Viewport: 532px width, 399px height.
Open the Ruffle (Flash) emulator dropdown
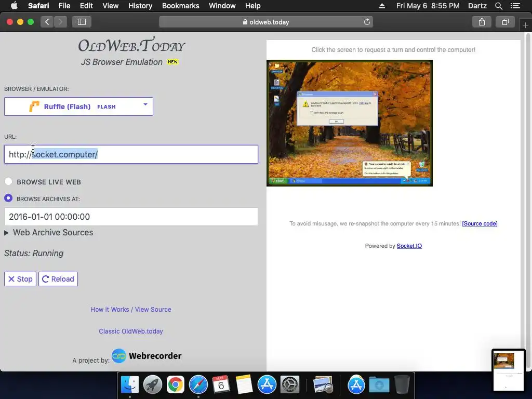79,107
